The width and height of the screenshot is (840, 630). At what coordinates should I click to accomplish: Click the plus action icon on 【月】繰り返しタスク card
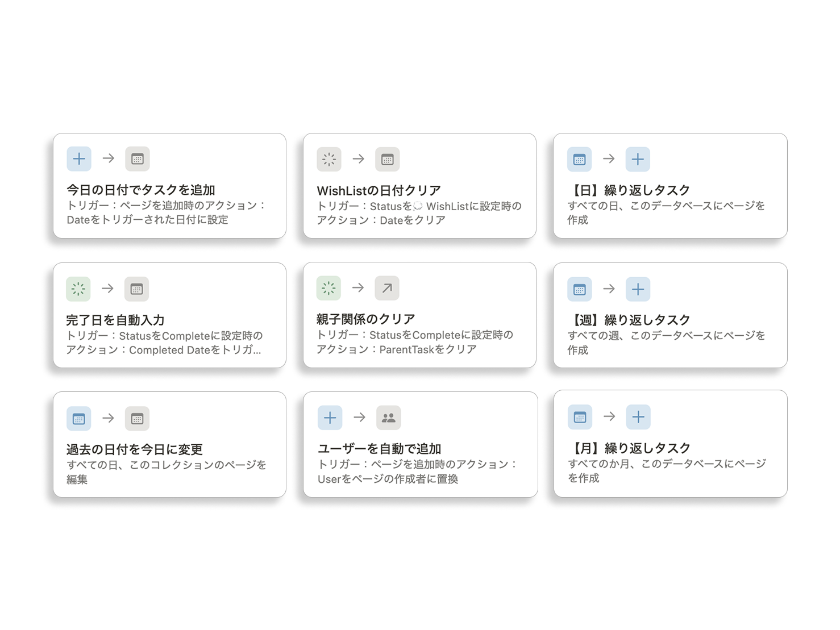[x=638, y=417]
